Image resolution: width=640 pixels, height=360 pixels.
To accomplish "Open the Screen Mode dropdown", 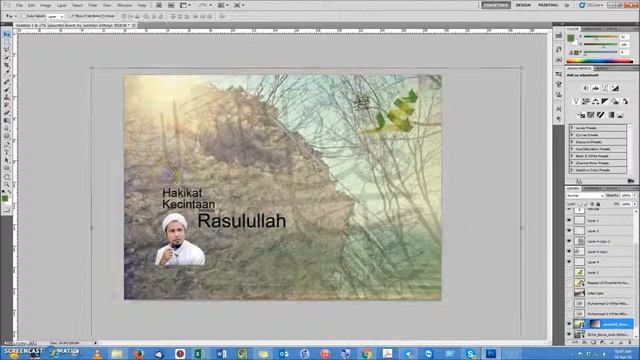I will tap(239, 5).
